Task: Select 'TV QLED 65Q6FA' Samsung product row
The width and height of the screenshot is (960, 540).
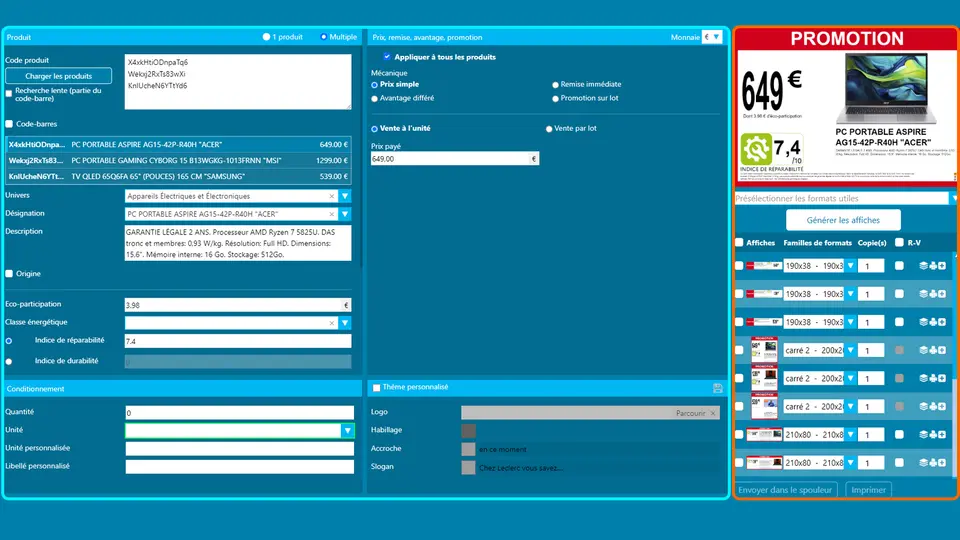Action: pos(178,176)
